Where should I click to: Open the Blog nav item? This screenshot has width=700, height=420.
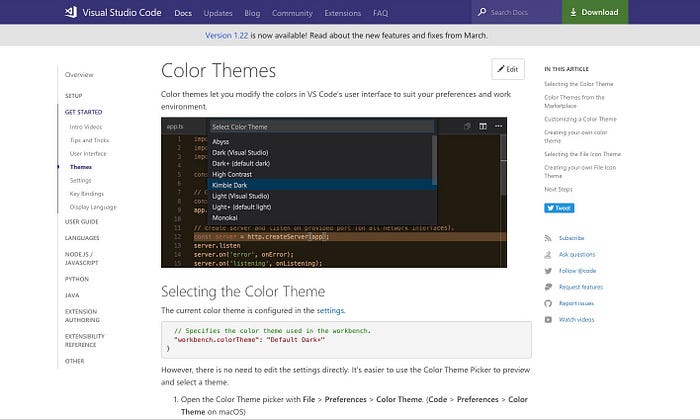[x=252, y=13]
